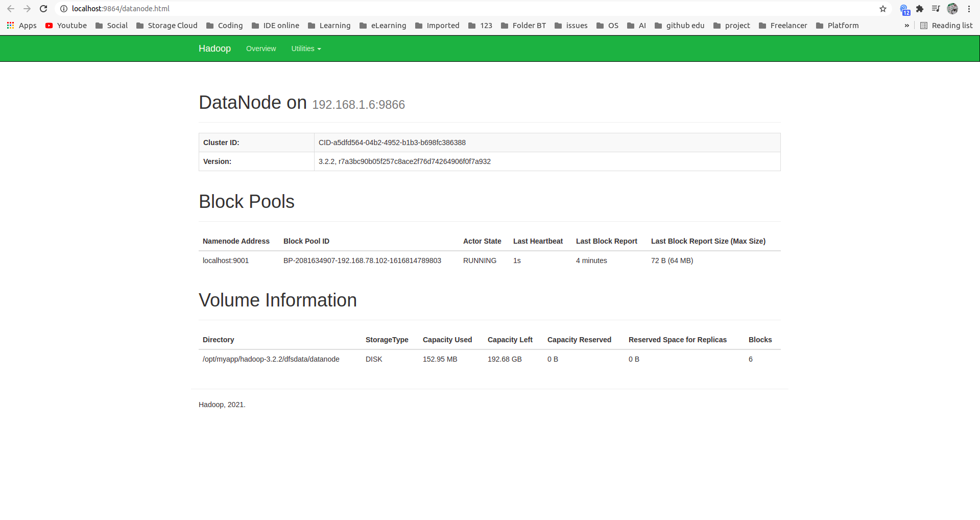980x520 pixels.
Task: Show more bookmarks with the chevron
Action: pyautogui.click(x=906, y=26)
